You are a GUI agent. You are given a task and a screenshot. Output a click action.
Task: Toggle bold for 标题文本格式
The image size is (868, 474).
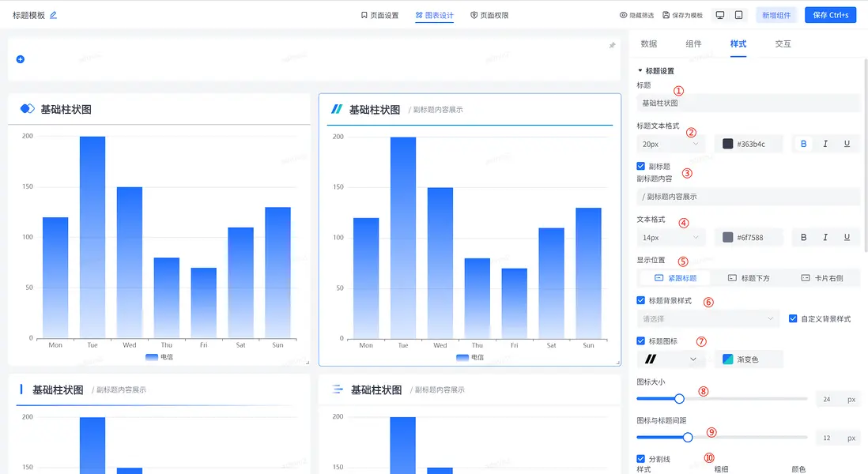pyautogui.click(x=803, y=144)
